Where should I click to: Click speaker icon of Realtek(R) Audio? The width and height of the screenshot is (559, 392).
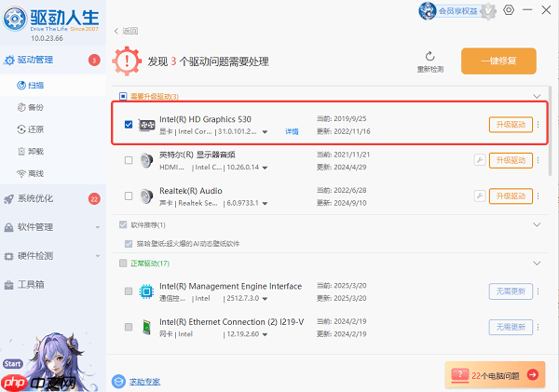click(x=146, y=196)
